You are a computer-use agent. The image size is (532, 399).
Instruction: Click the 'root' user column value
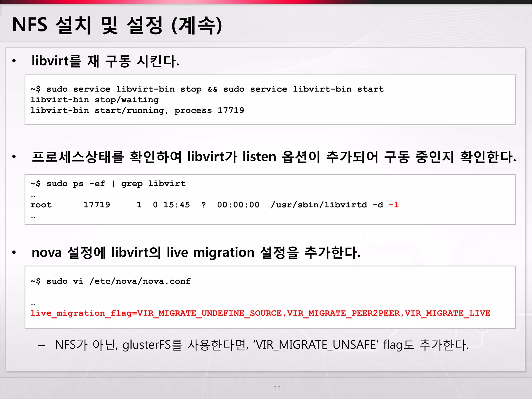41,205
